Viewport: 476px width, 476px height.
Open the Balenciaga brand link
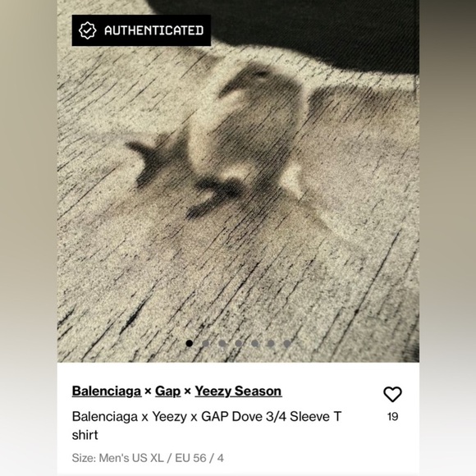coord(107,391)
